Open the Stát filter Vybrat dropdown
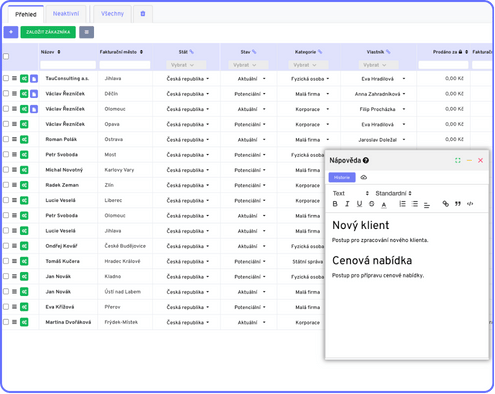Viewport: 495px width, 394px height. [x=186, y=65]
